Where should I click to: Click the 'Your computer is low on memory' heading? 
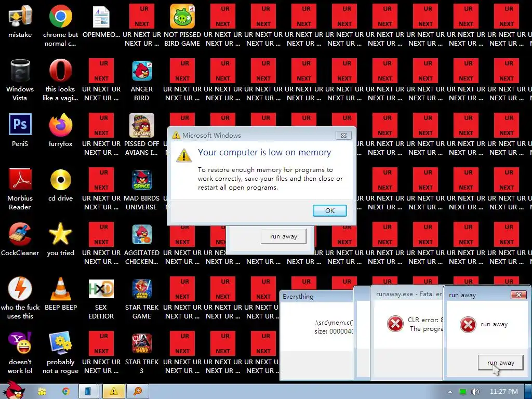point(264,152)
